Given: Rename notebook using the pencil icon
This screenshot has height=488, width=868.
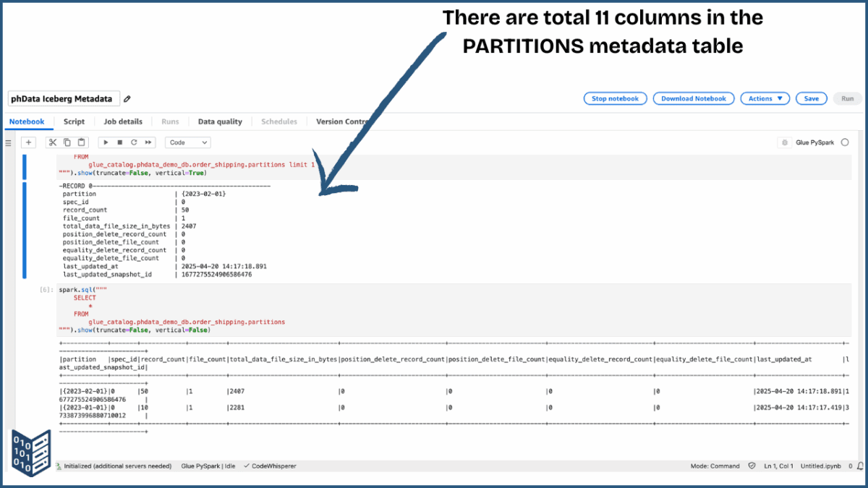Looking at the screenshot, I should (x=127, y=98).
